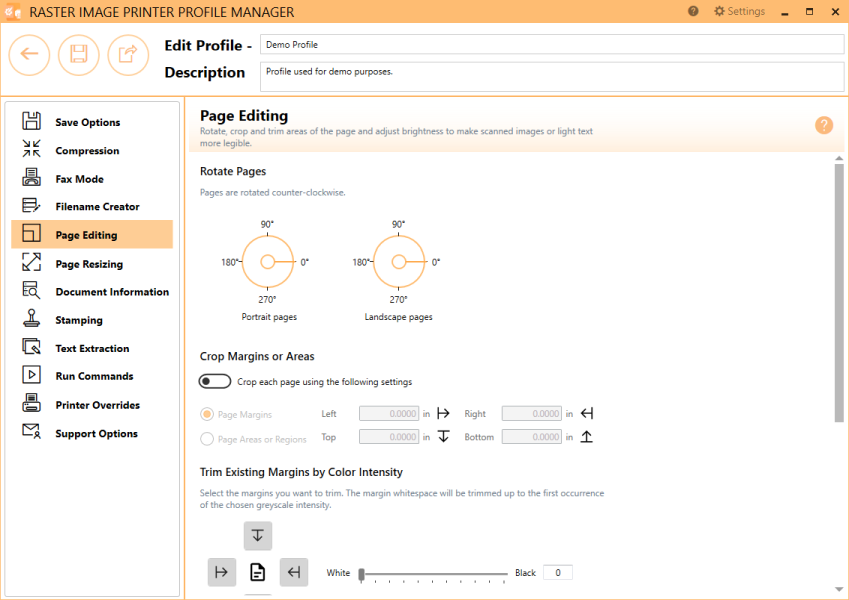This screenshot has width=849, height=600.
Task: Click the scrollbar up arrow
Action: 839,159
